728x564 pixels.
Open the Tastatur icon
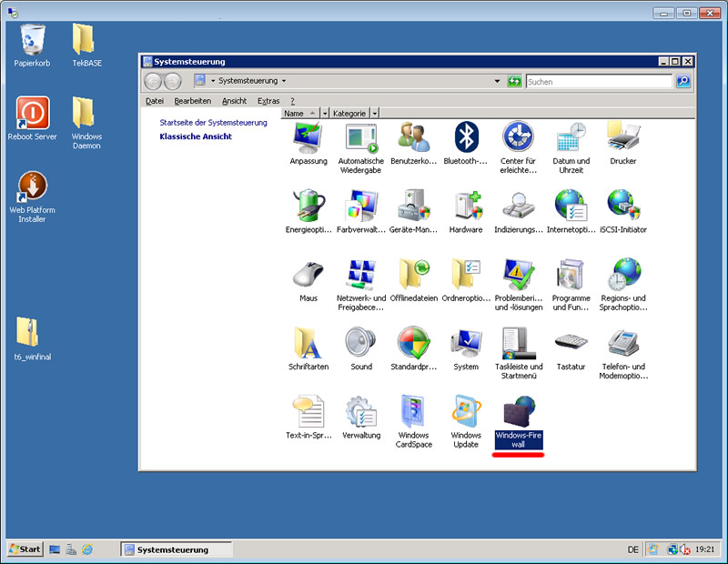pyautogui.click(x=571, y=349)
